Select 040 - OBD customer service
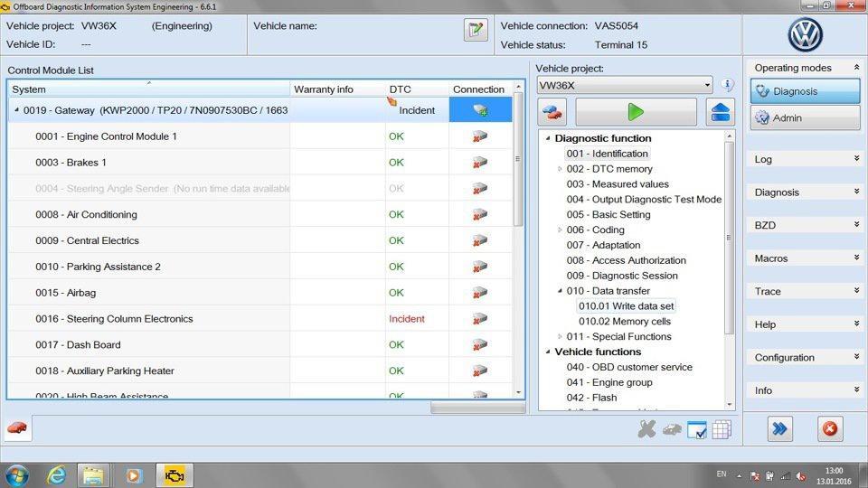 (629, 368)
